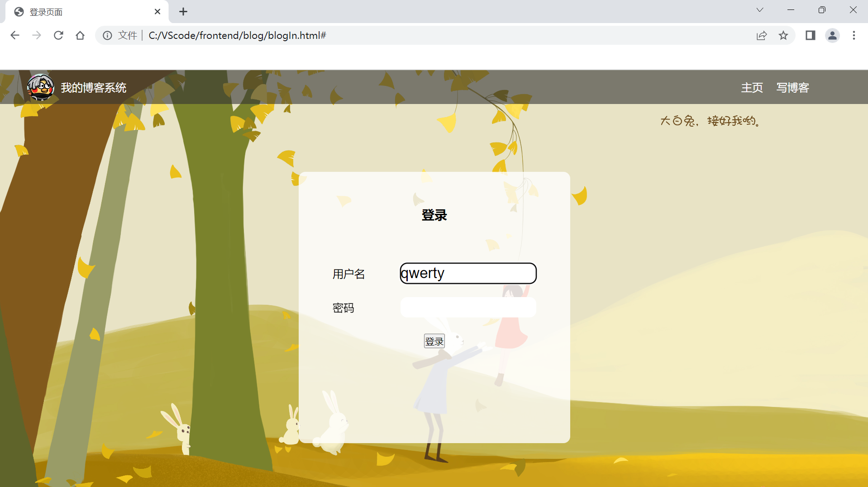Reload the login page
868x487 pixels.
point(58,35)
